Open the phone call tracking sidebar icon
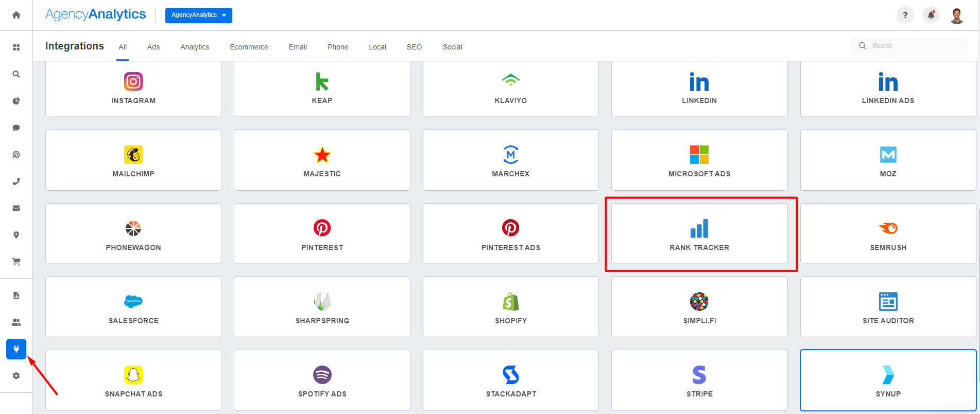The height and width of the screenshot is (414, 980). pos(16,181)
